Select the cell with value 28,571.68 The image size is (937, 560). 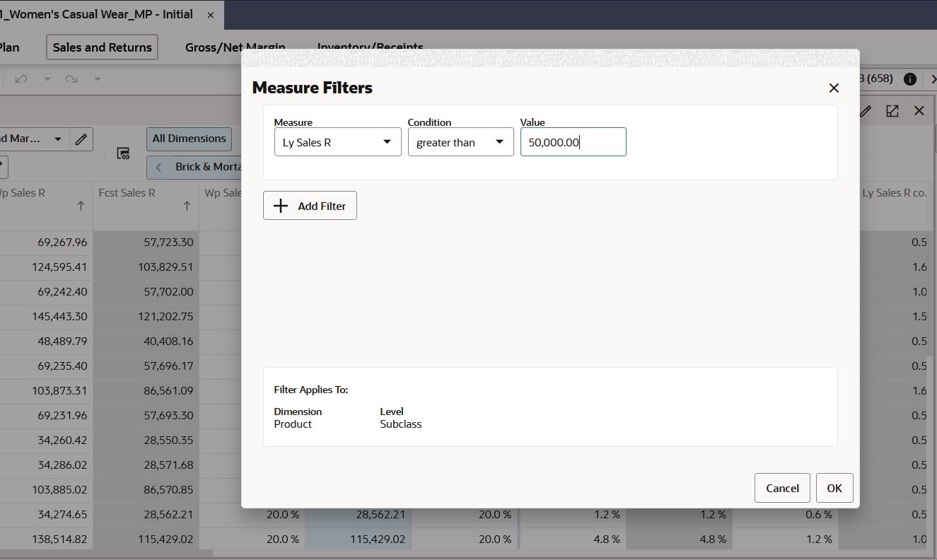tap(146, 465)
